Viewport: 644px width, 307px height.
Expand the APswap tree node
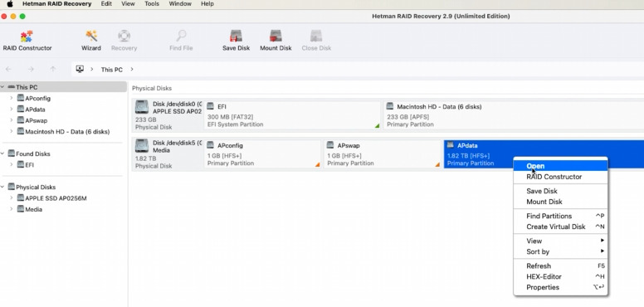(x=12, y=120)
